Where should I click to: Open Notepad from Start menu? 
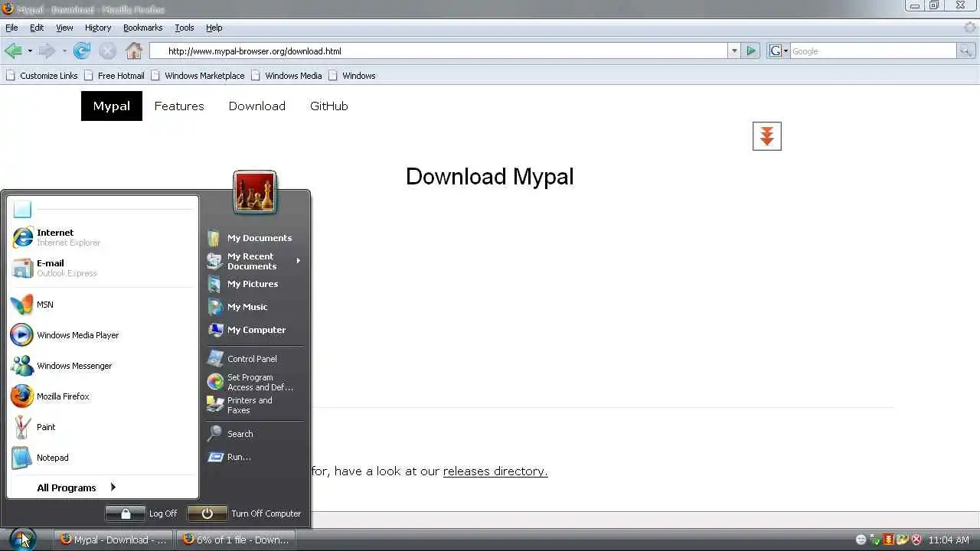point(102,458)
